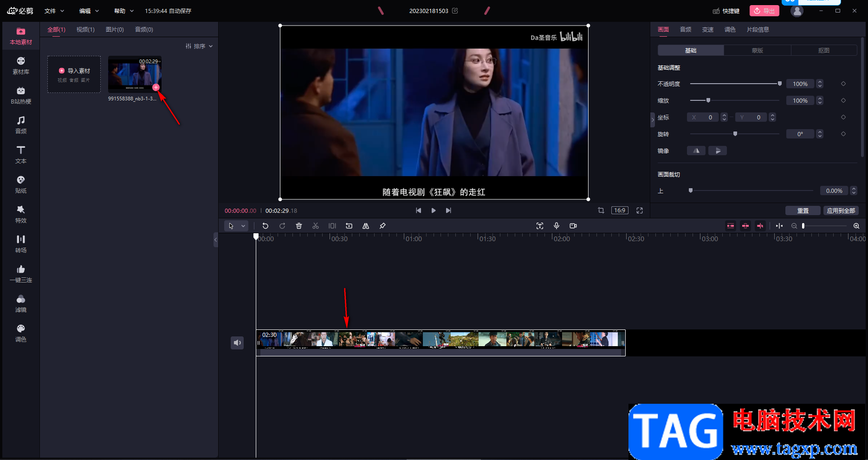
Task: Click 重置 reset button
Action: pos(803,210)
